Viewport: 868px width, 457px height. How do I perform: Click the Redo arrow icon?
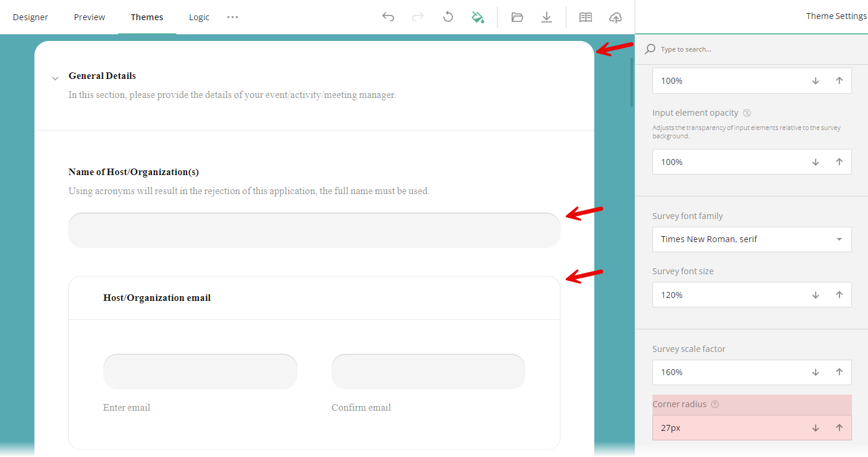(418, 17)
